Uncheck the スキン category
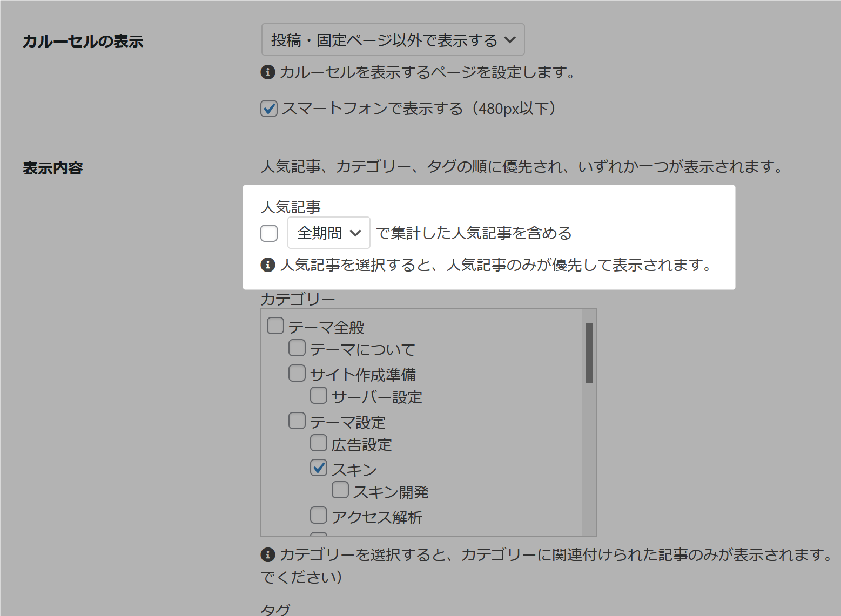This screenshot has height=616, width=841. 319,468
